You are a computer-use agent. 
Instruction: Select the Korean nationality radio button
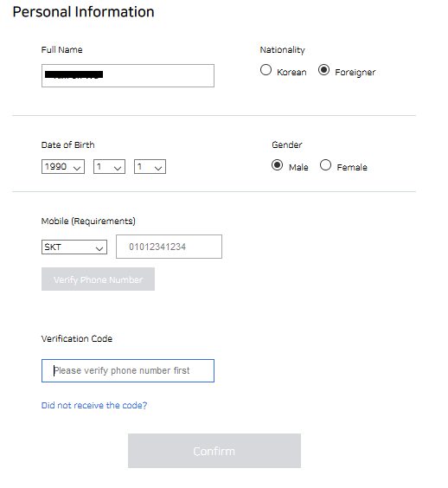[266, 70]
